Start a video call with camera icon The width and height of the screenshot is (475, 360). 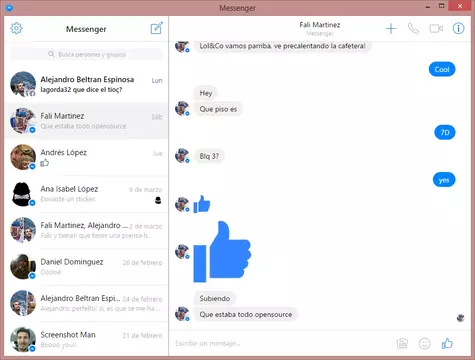[x=436, y=29]
